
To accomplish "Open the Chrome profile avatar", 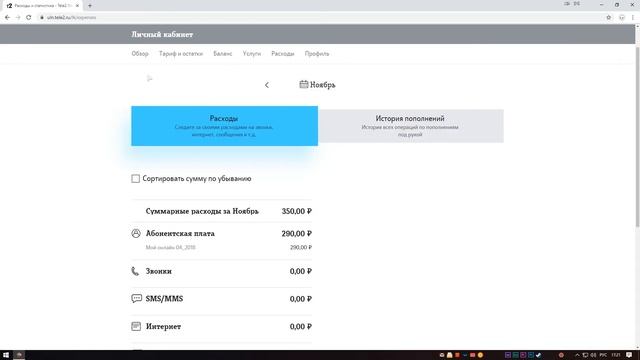I will click(x=622, y=18).
